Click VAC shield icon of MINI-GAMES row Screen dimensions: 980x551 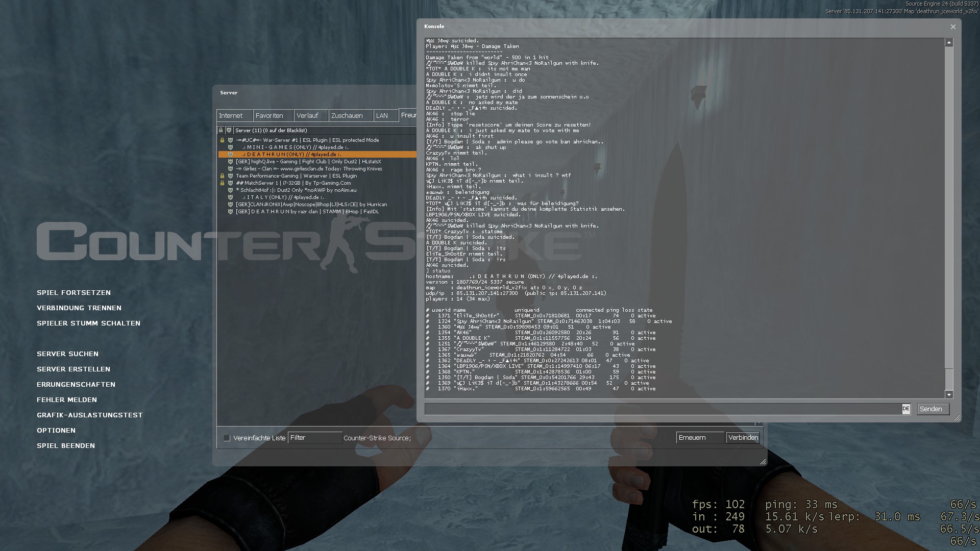[230, 147]
